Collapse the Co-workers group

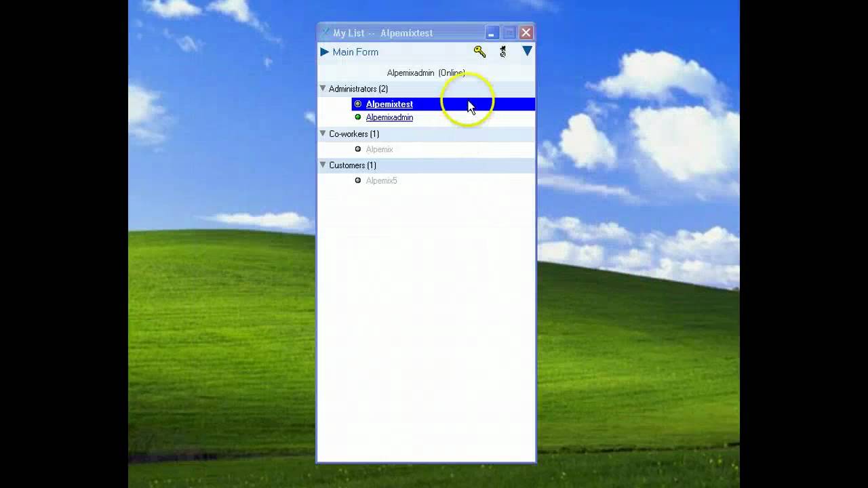pos(323,134)
